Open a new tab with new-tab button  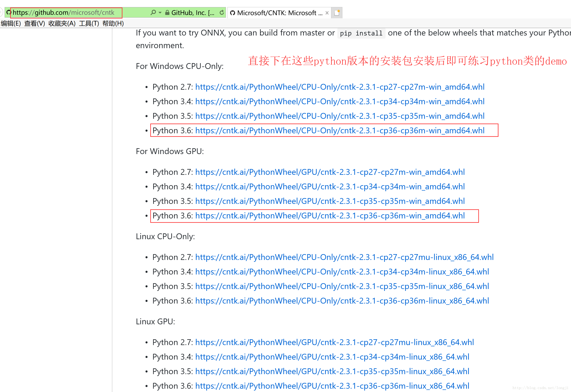[337, 12]
